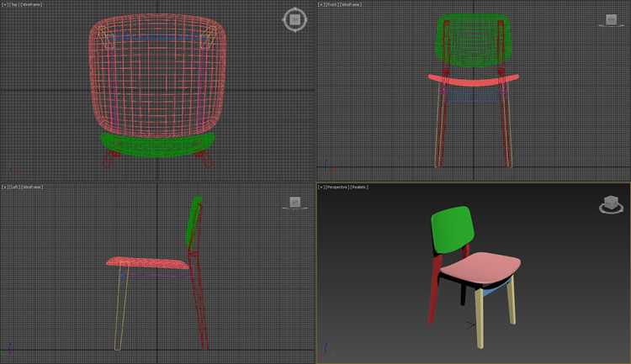
Task: Open the [+] menu of Top viewport
Action: coord(4,4)
